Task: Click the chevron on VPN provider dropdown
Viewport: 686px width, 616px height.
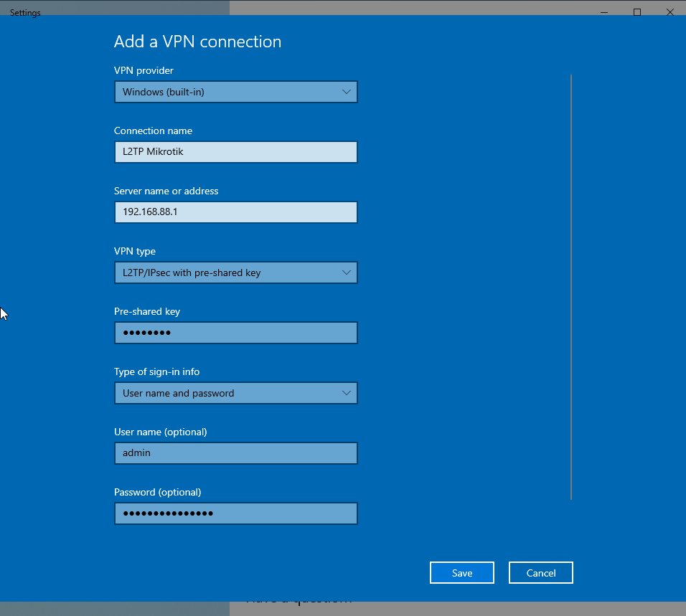Action: (347, 92)
